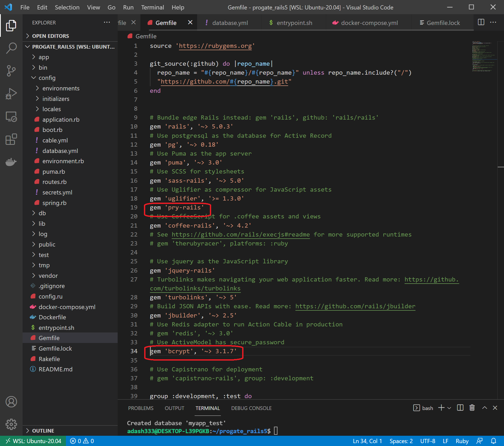Open Remote Explorer view icon

tap(11, 116)
